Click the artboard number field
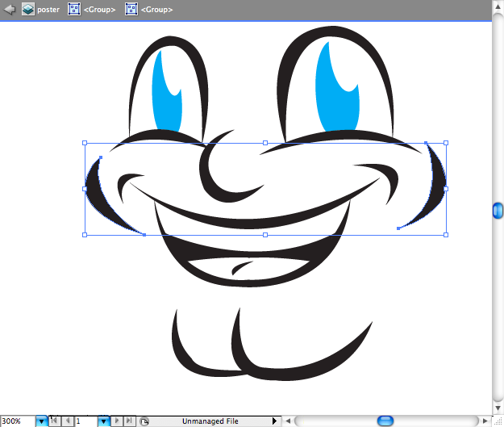 tap(86, 421)
